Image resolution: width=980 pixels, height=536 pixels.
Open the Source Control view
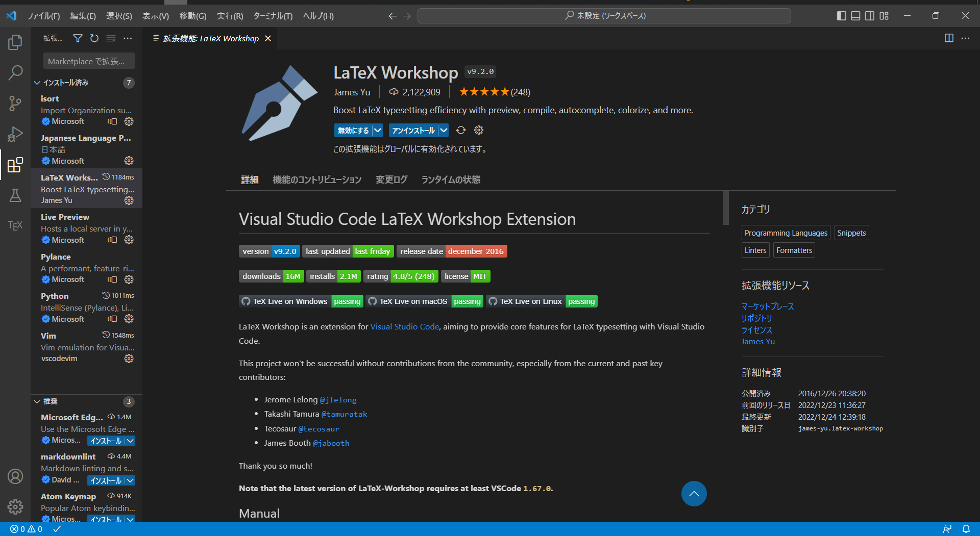tap(15, 104)
